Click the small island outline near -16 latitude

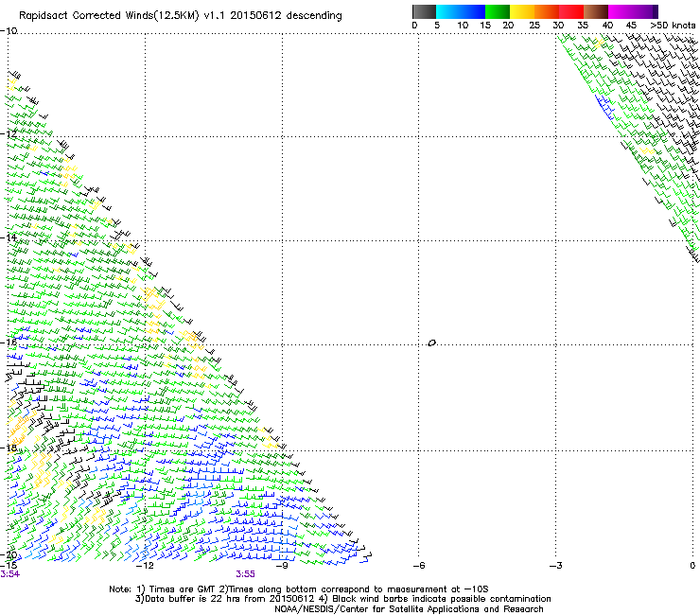431,343
